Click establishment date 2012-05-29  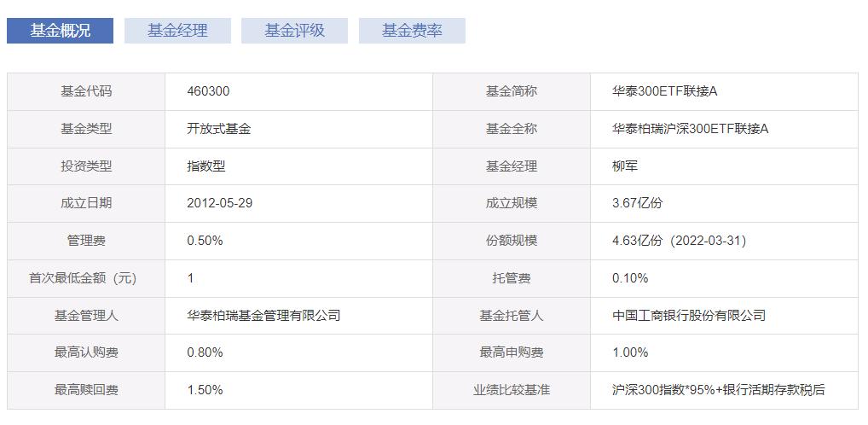coord(220,203)
